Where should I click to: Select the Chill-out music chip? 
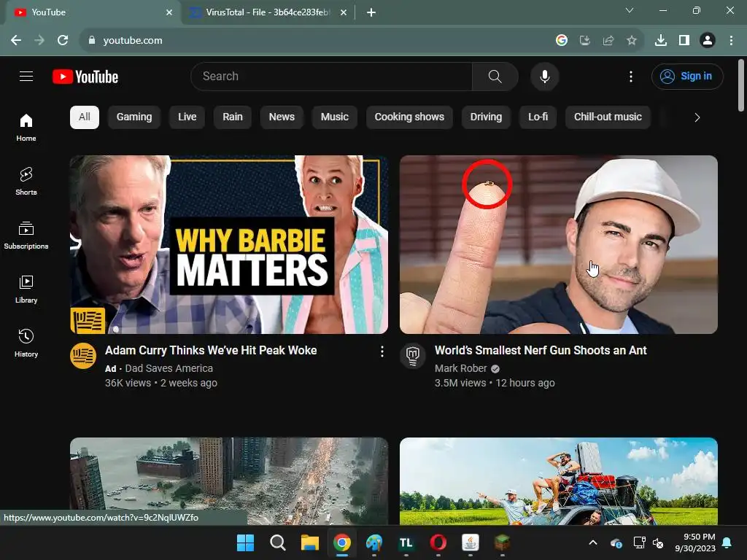point(608,117)
